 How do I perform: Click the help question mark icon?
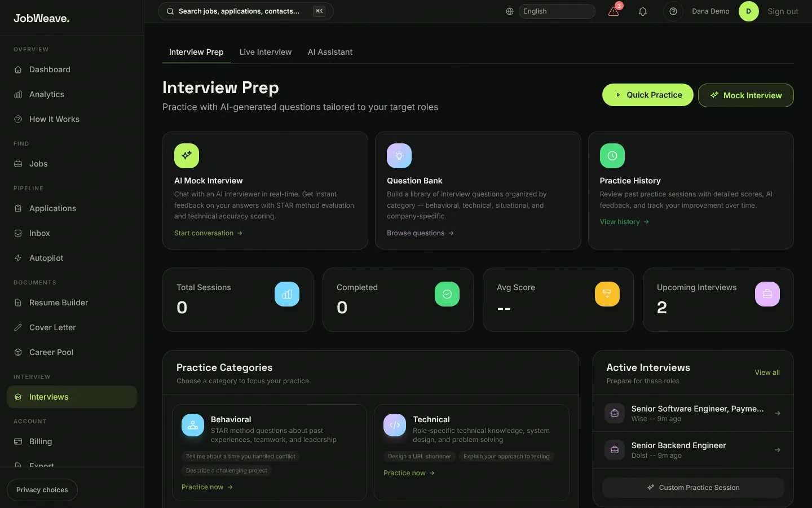[x=673, y=11]
